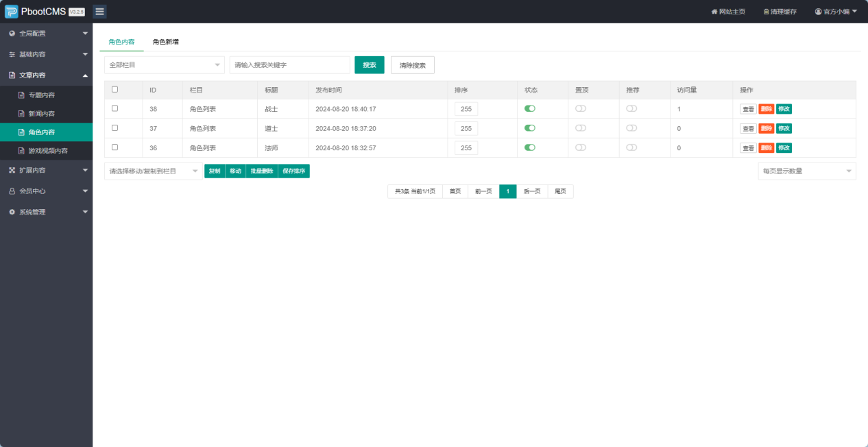This screenshot has width=868, height=447.
Task: Turn off the 状态 switch for 战士
Action: pos(530,108)
